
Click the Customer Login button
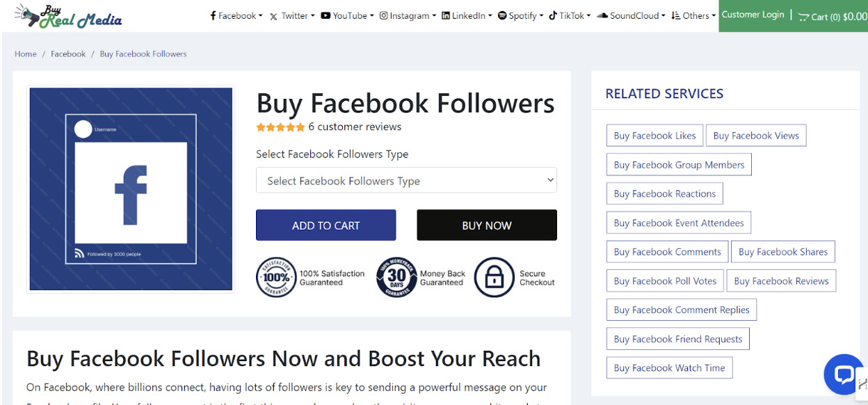[x=753, y=15]
